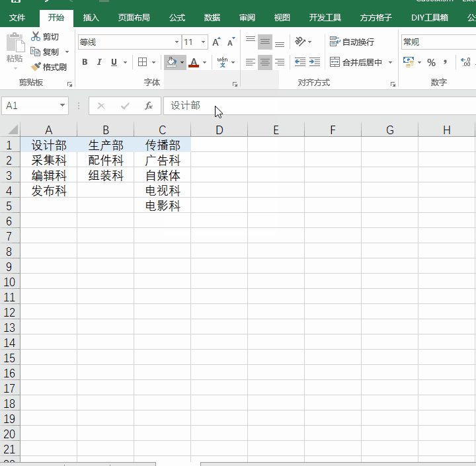476x466 pixels.
Task: Open the fill color dropdown arrow
Action: click(x=182, y=62)
